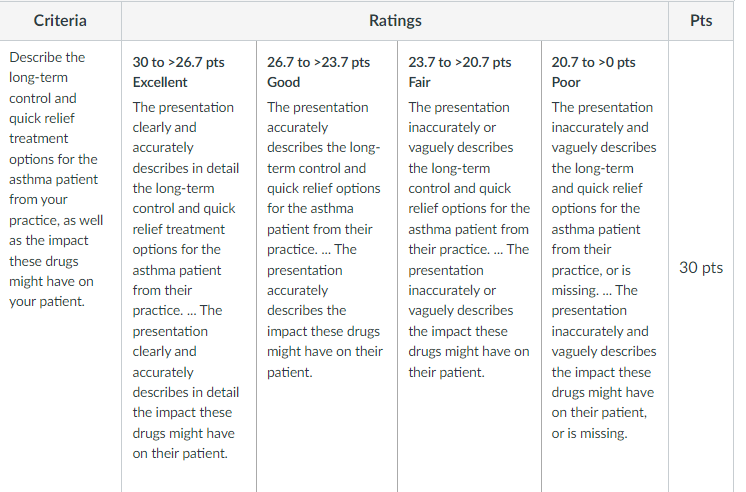Click the 20.7 to >0 pts range
Image resolution: width=746 pixels, height=492 pixels.
coord(593,62)
